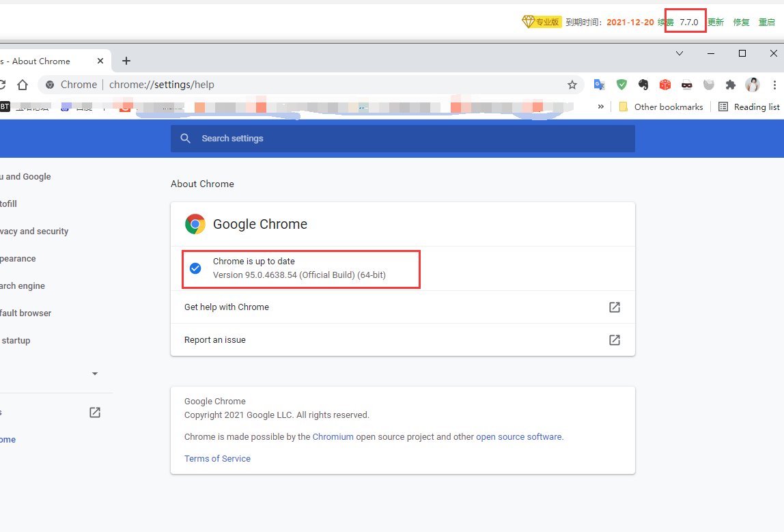
Task: View site information Chrome icon
Action: (x=50, y=85)
